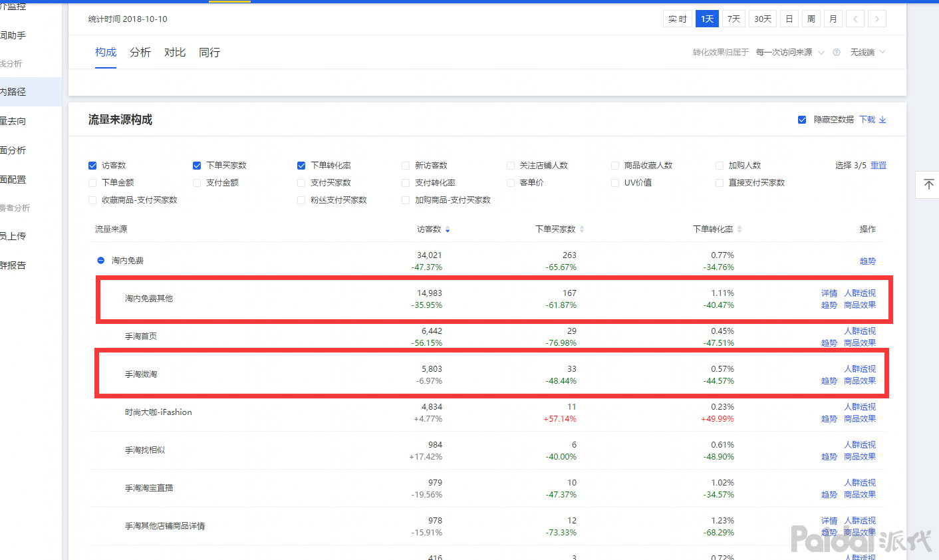Check the UV价值 metric
The image size is (939, 560).
point(615,183)
